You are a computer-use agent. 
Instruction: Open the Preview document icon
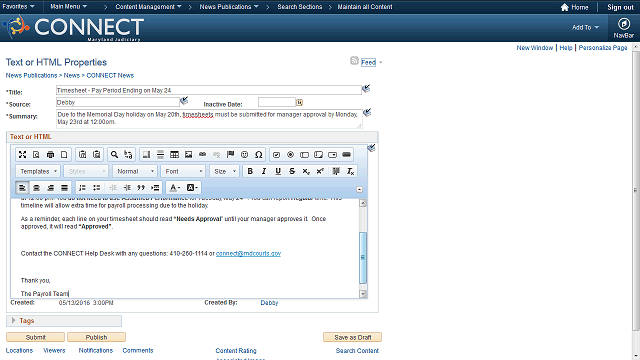click(36, 155)
